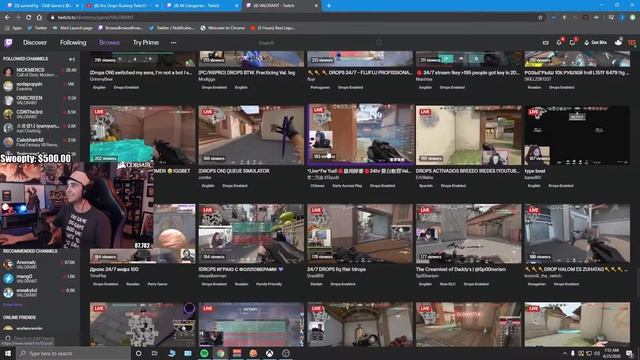Click the Get Bits button

(596, 42)
